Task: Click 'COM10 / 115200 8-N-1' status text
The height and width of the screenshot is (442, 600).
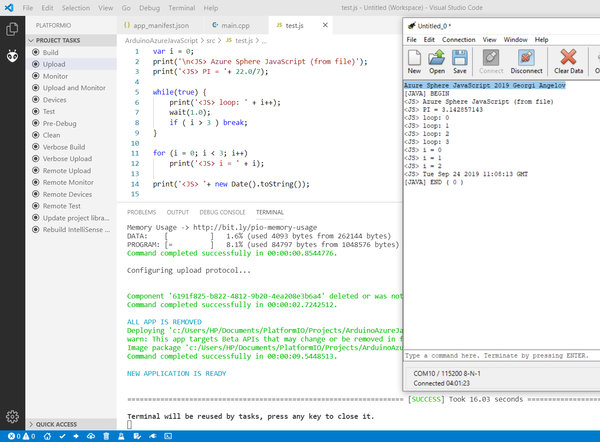Action: [447, 373]
